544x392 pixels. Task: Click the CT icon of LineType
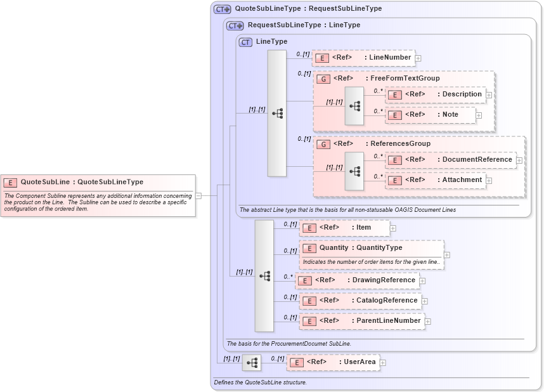(245, 41)
